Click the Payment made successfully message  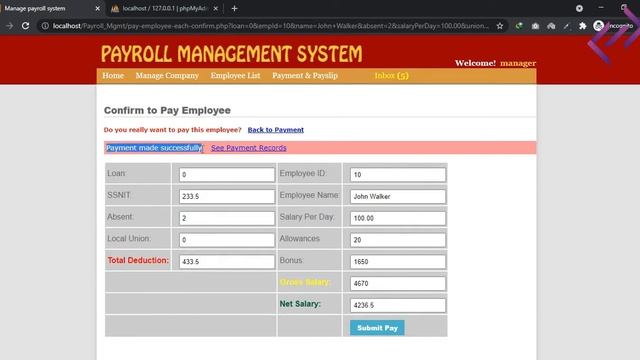coord(154,148)
